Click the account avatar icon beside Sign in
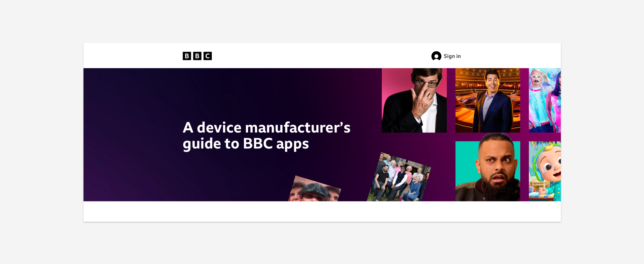 click(x=436, y=56)
